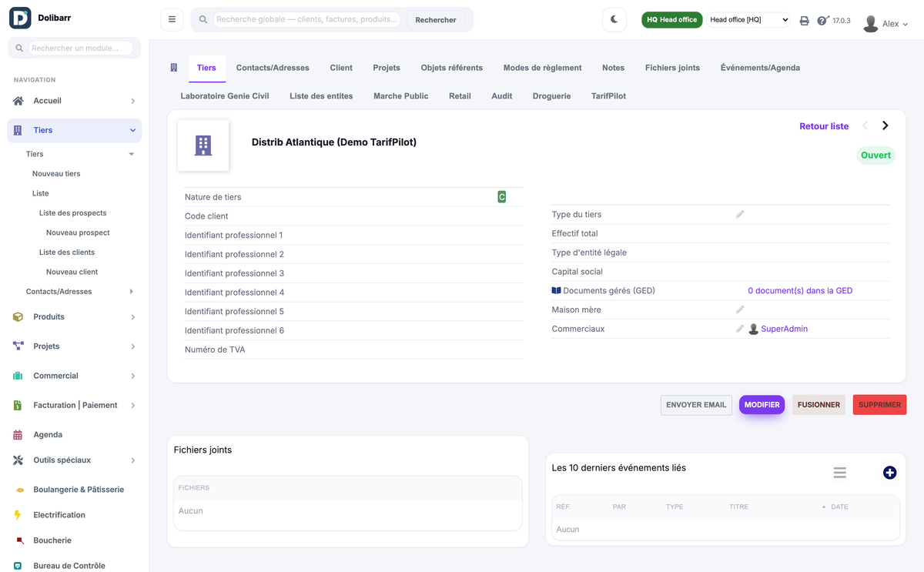
Task: Collapse the Tiers sidebar section chevron
Action: click(x=132, y=130)
